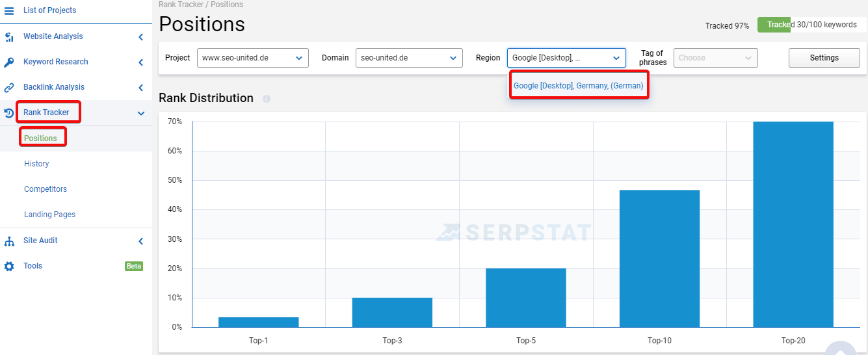Click the Settings button
This screenshot has width=868, height=355.
[824, 58]
